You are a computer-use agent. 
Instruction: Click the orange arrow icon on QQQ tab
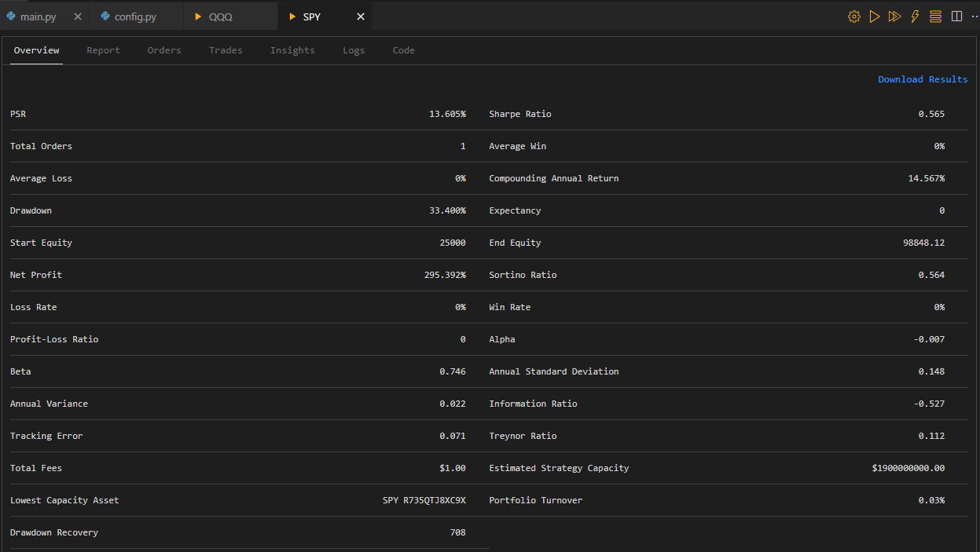(199, 16)
